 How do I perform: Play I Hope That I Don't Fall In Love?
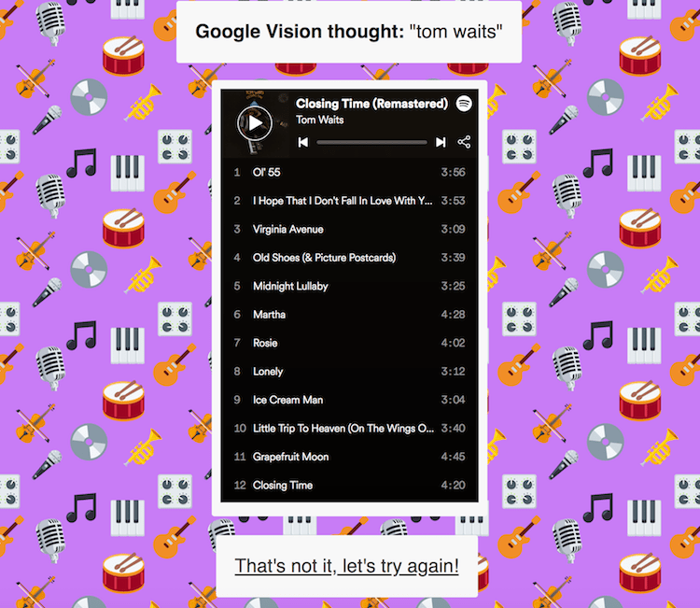tap(350, 201)
